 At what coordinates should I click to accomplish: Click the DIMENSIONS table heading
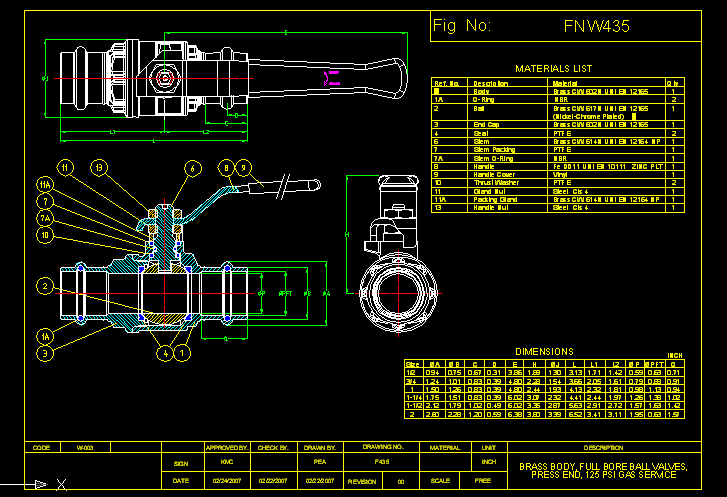click(x=544, y=351)
